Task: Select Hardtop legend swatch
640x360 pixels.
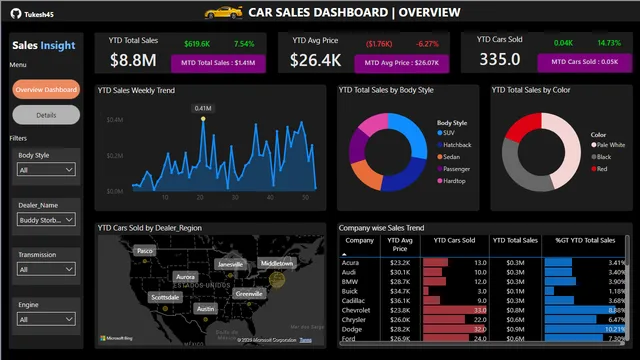Action: [440, 181]
